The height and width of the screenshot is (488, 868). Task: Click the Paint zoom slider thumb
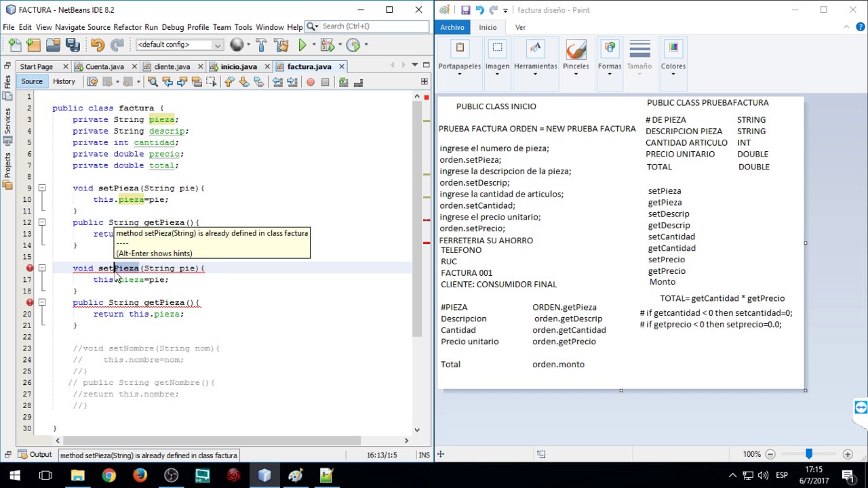pyautogui.click(x=808, y=454)
